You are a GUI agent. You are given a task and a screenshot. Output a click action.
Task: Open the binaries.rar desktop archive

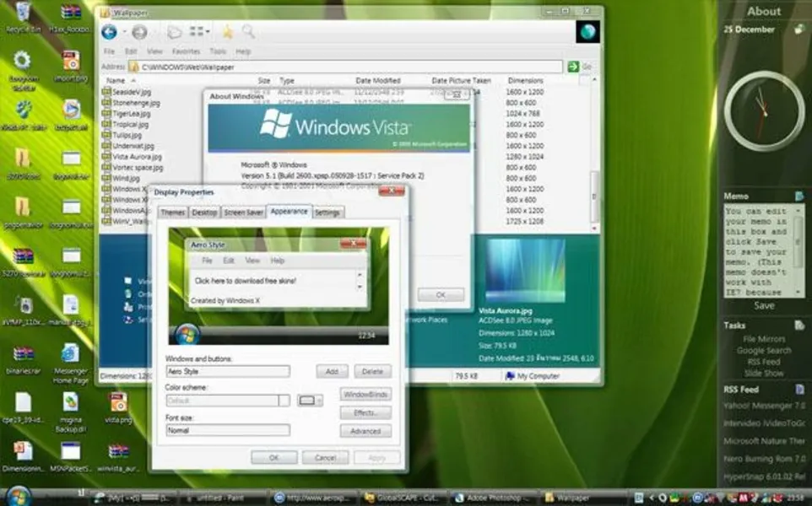23,361
